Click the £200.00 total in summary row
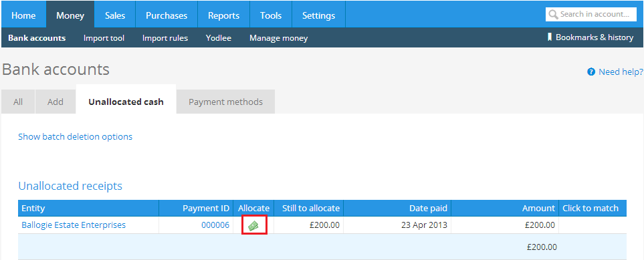 pos(542,247)
